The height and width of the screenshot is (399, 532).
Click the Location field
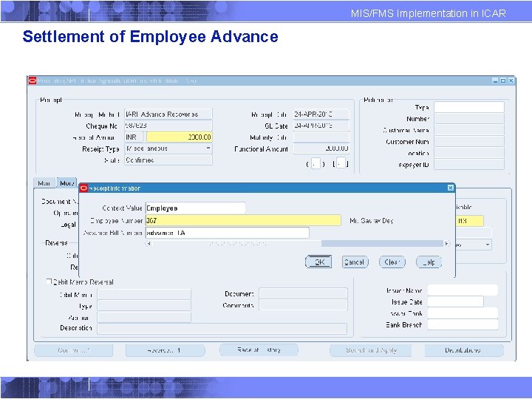(469, 153)
